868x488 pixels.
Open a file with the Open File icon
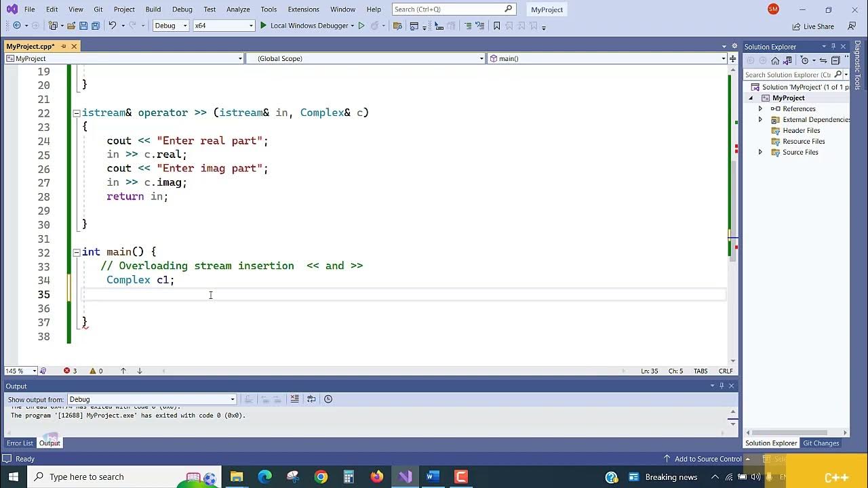71,26
